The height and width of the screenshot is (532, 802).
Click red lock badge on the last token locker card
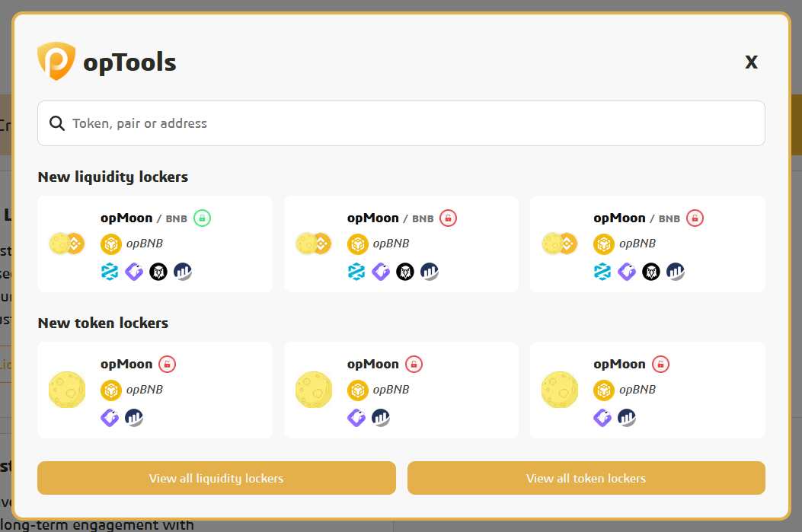pos(660,365)
